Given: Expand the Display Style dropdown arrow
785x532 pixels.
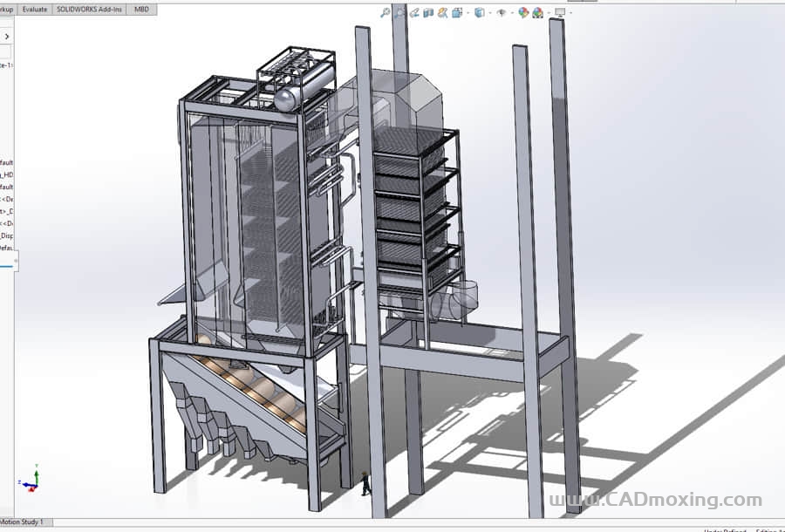Looking at the screenshot, I should click(x=489, y=13).
